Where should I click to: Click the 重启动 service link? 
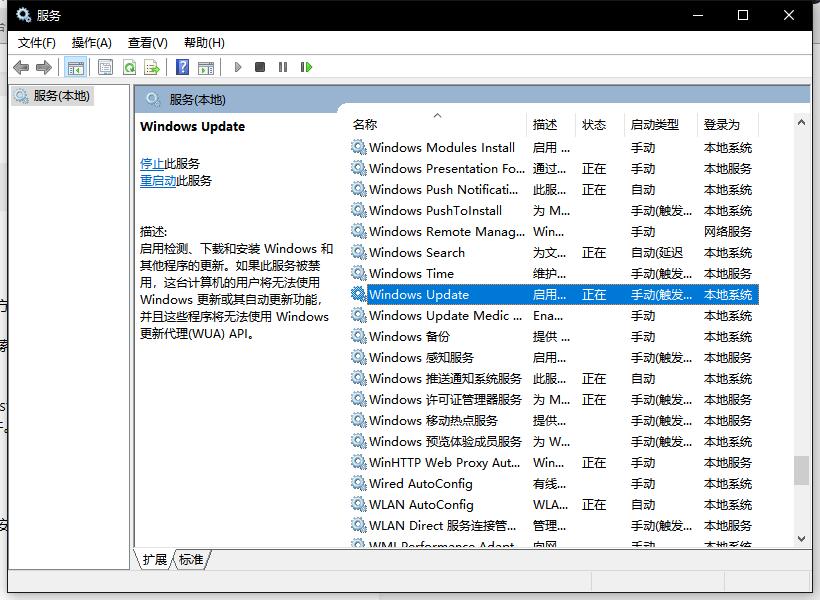pos(158,181)
